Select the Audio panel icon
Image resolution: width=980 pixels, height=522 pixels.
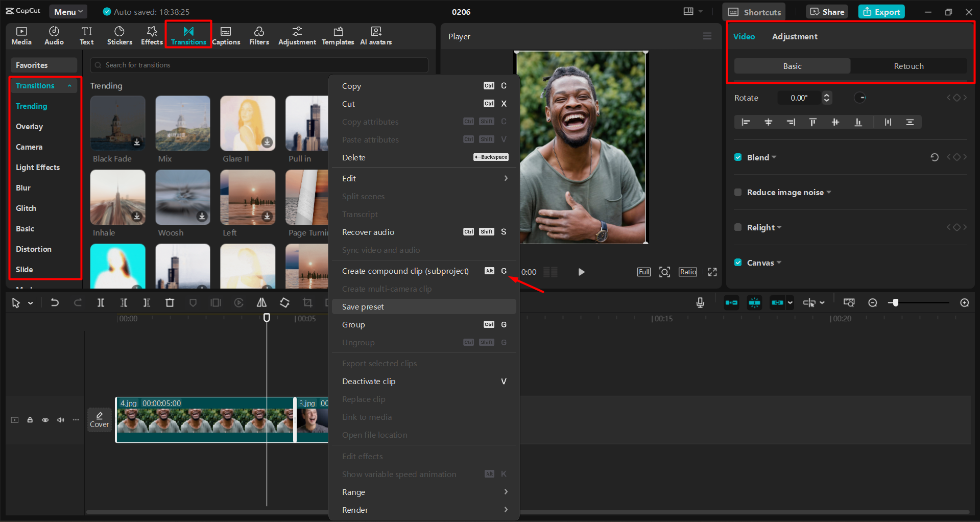tap(53, 35)
